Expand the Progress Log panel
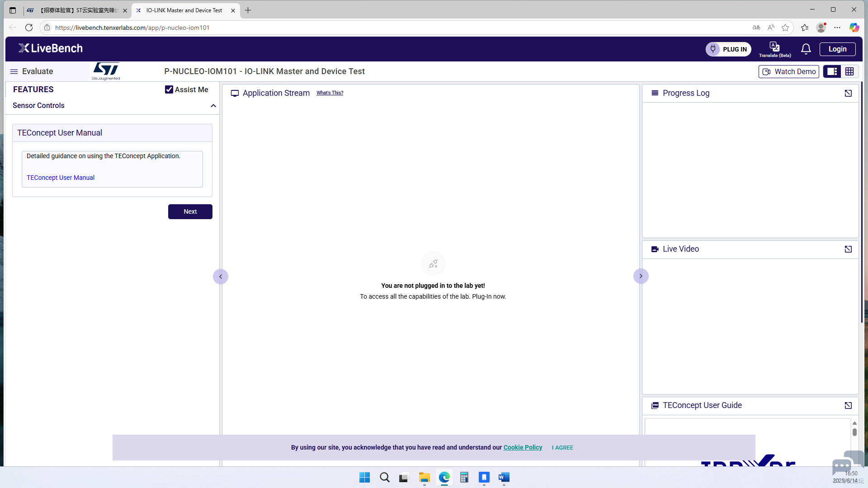 point(848,93)
